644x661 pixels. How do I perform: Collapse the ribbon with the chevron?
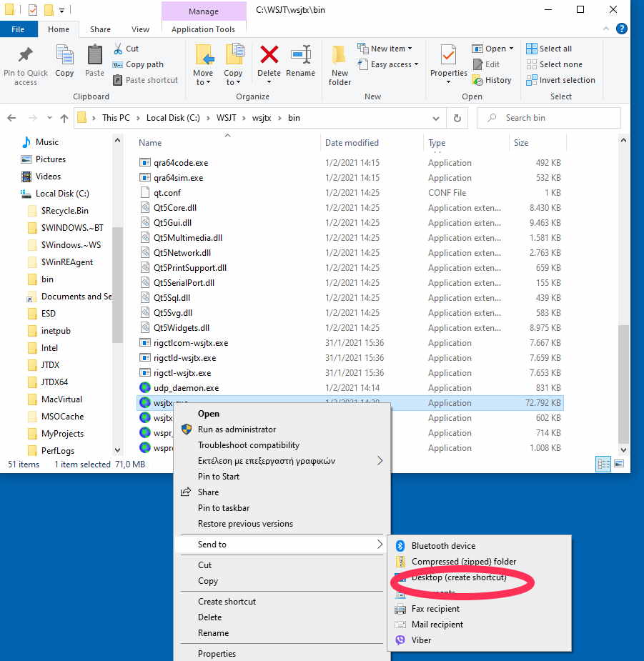[606, 29]
